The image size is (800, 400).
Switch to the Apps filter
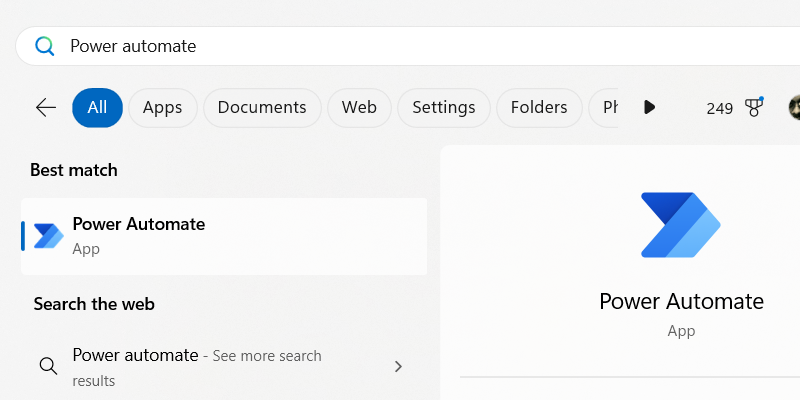pos(162,107)
